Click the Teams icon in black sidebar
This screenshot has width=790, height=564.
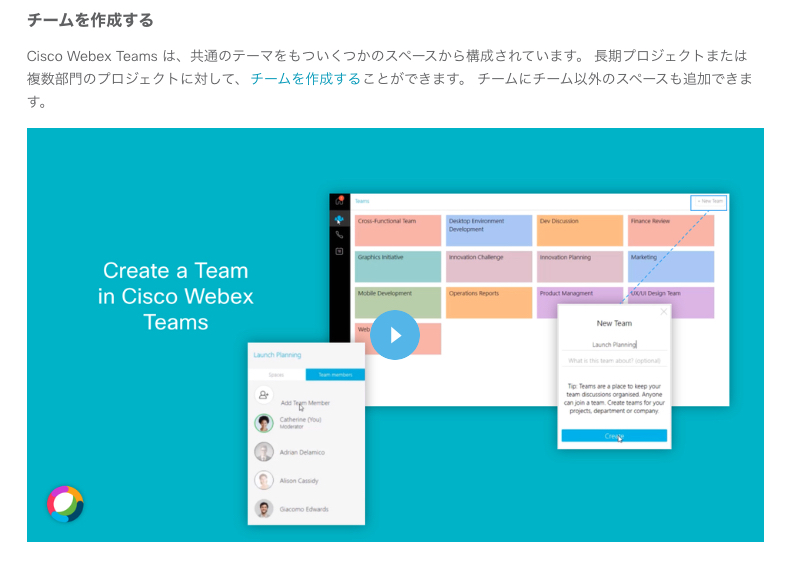pyautogui.click(x=339, y=219)
